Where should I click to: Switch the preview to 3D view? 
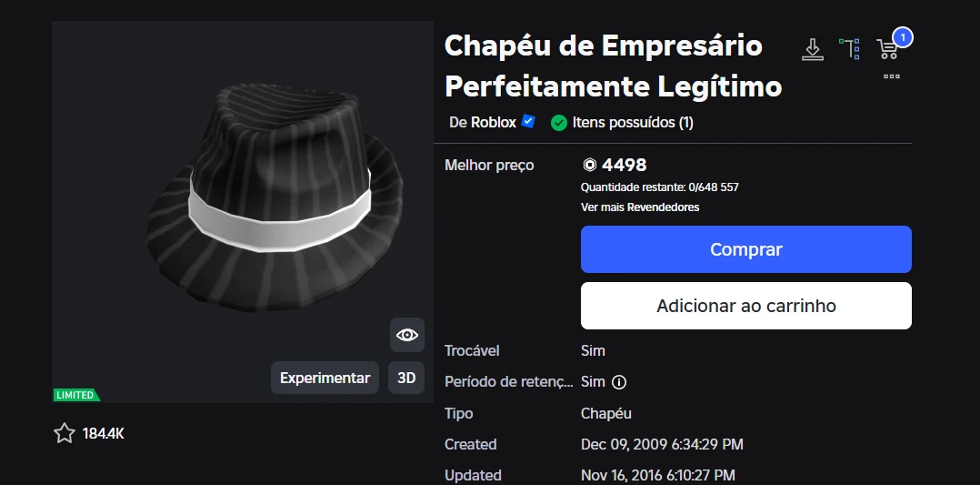point(406,378)
